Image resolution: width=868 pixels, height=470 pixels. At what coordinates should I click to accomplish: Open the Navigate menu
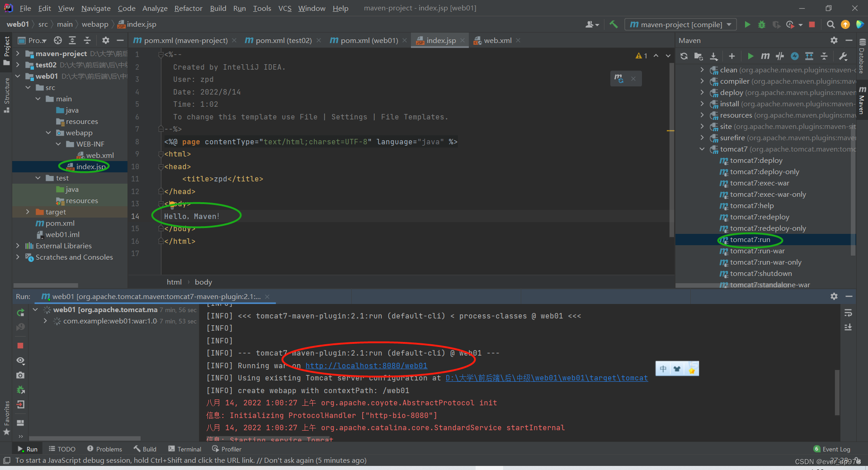[x=96, y=8]
